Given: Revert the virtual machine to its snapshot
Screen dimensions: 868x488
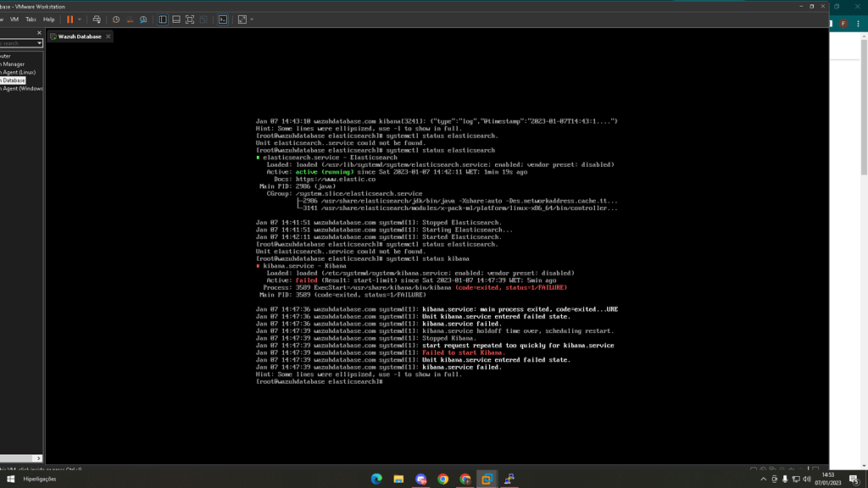Looking at the screenshot, I should click(131, 19).
